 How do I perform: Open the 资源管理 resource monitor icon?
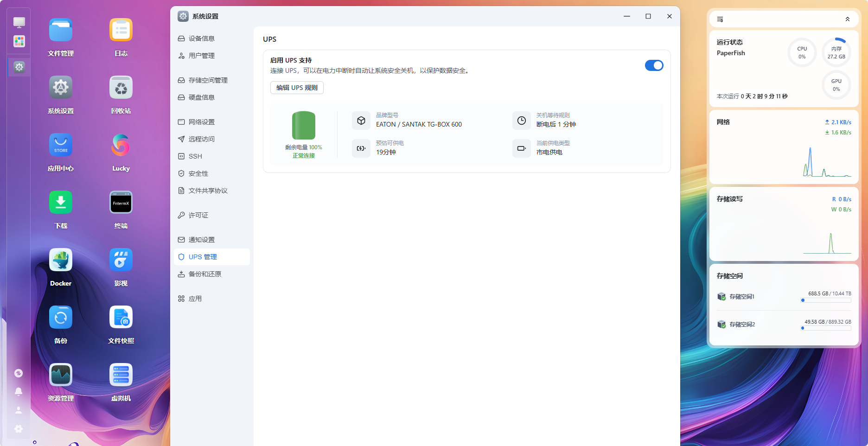(x=61, y=375)
